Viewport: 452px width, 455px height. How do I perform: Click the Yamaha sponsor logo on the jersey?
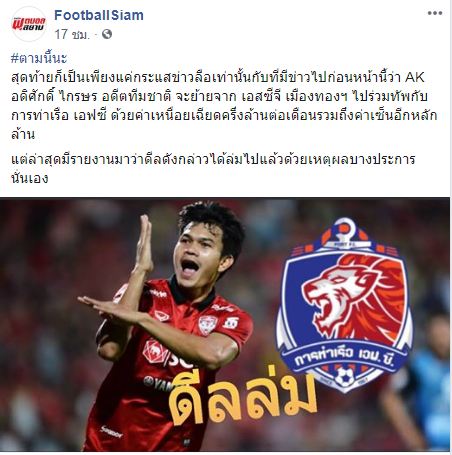click(158, 383)
